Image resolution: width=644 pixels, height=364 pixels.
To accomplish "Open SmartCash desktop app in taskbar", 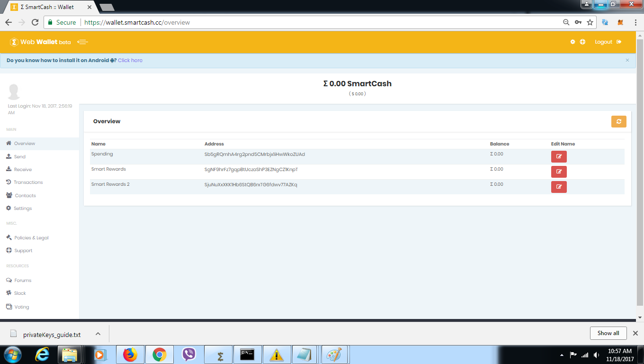I will [219, 355].
